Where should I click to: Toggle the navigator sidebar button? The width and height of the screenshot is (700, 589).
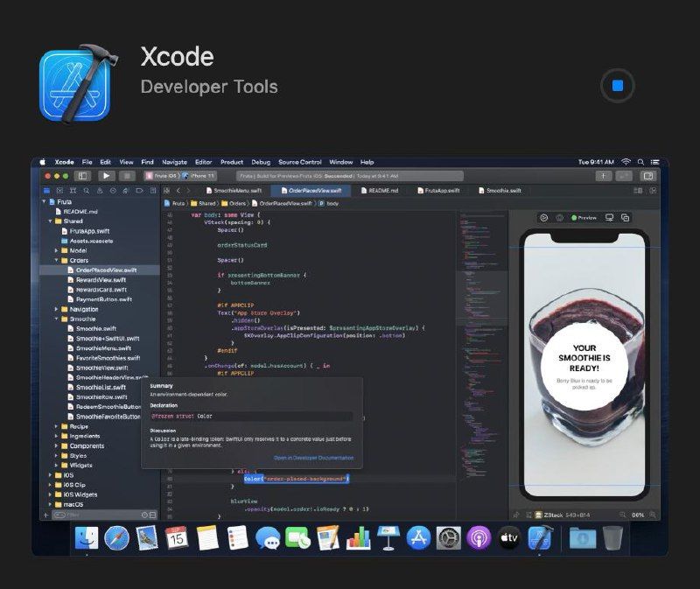point(82,176)
